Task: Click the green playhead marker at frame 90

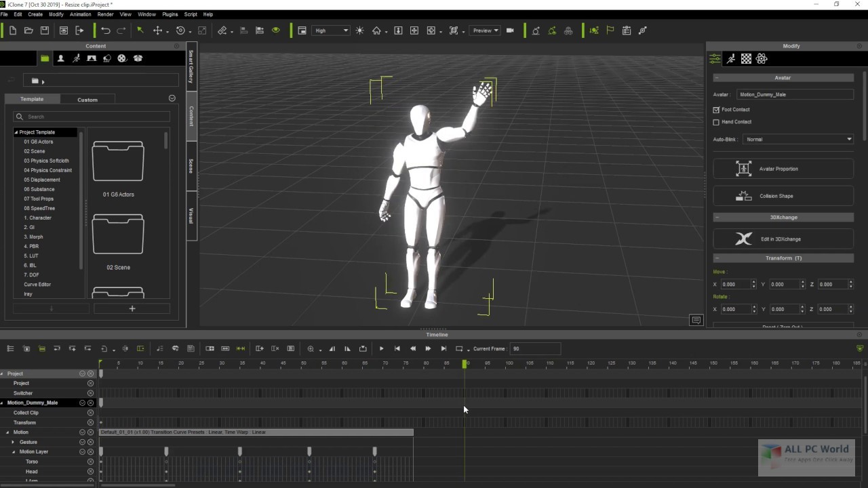Action: pyautogui.click(x=465, y=364)
